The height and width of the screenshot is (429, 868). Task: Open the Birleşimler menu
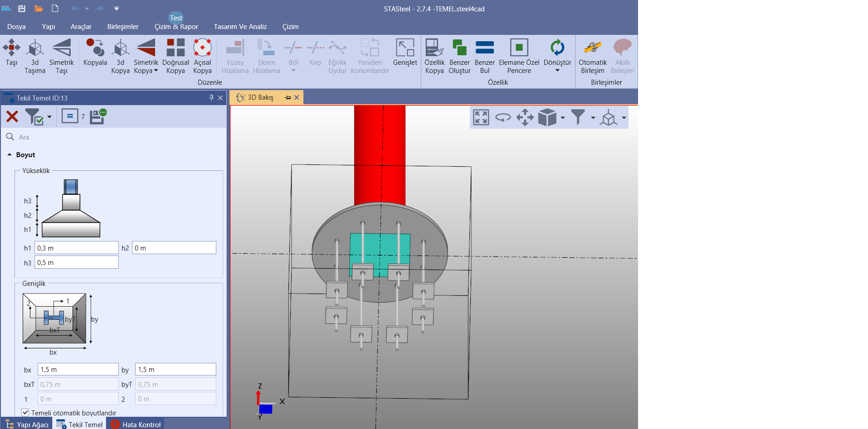tap(123, 27)
